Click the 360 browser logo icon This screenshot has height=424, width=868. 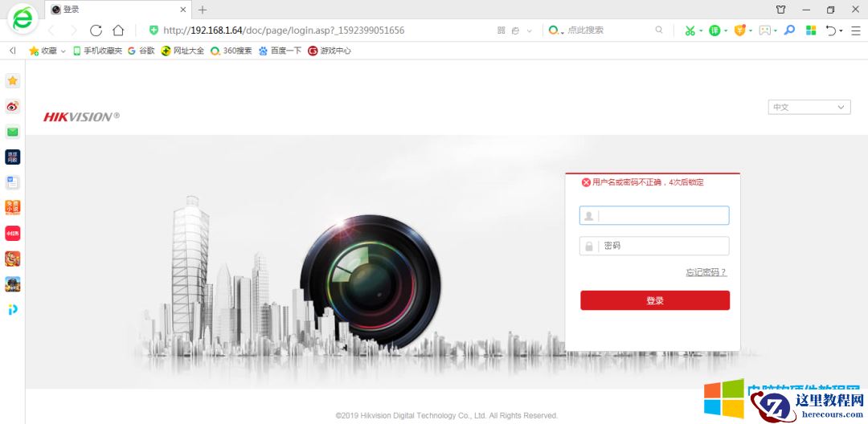point(23,18)
